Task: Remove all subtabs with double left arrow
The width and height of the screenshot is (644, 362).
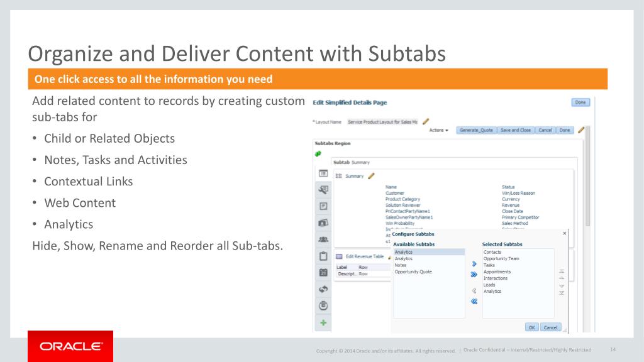Action: 474,301
